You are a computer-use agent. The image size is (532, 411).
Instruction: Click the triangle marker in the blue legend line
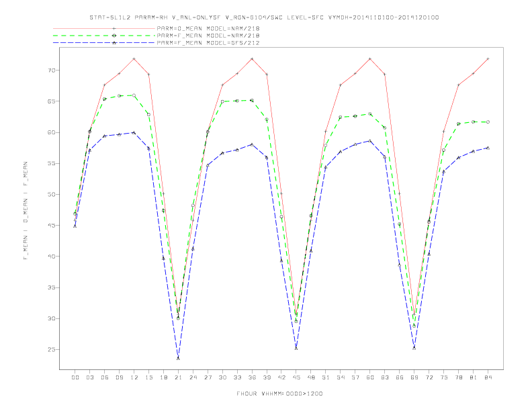pos(114,43)
